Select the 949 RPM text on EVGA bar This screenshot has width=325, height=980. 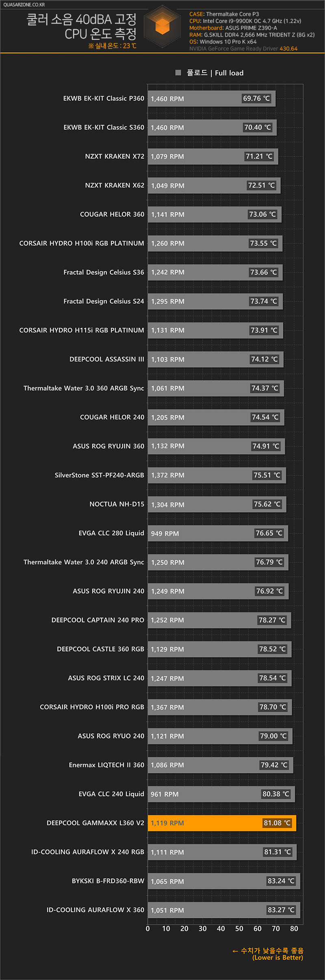165,534
